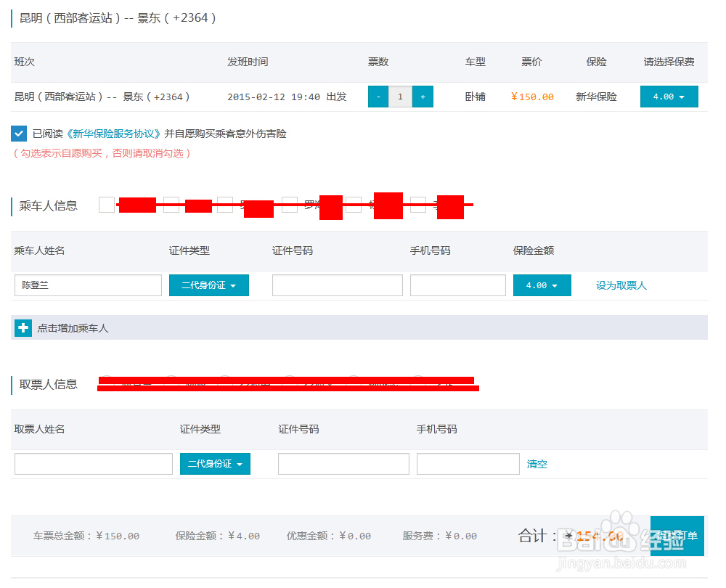Click the ticket quantity field showing 1
This screenshot has width=726, height=588.
click(401, 97)
